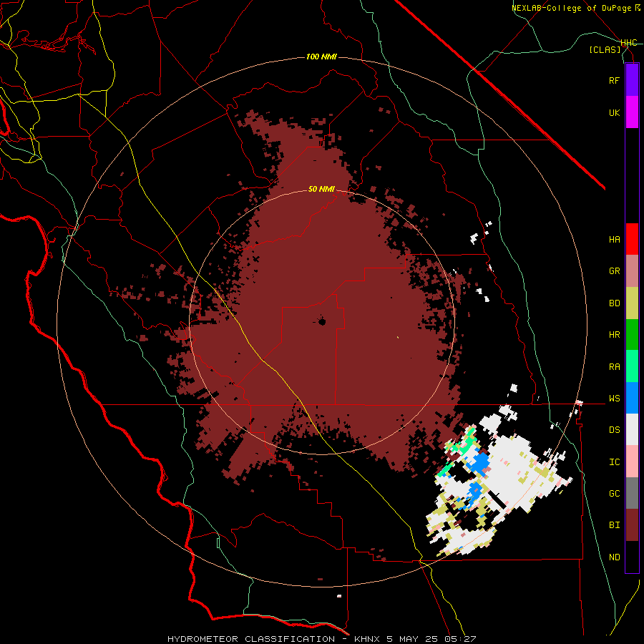This screenshot has width=644, height=644.
Task: Click the KHNX radar site identifier
Action: tap(367, 639)
